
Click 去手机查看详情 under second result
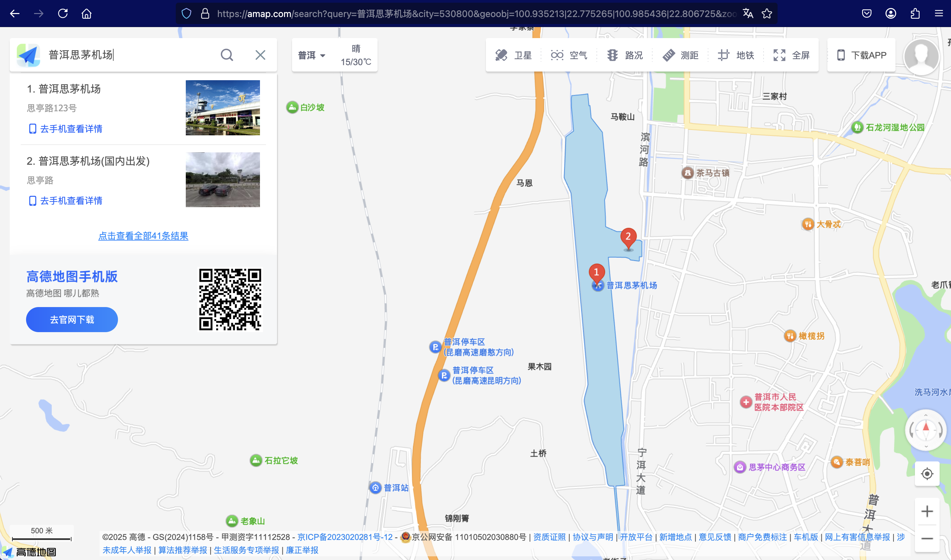(66, 201)
